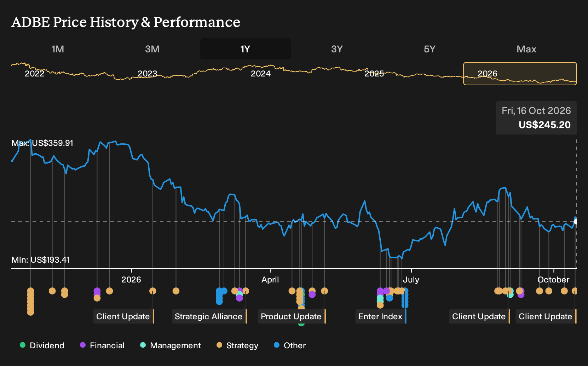Open the Client Update label right of Enter Index

[479, 316]
